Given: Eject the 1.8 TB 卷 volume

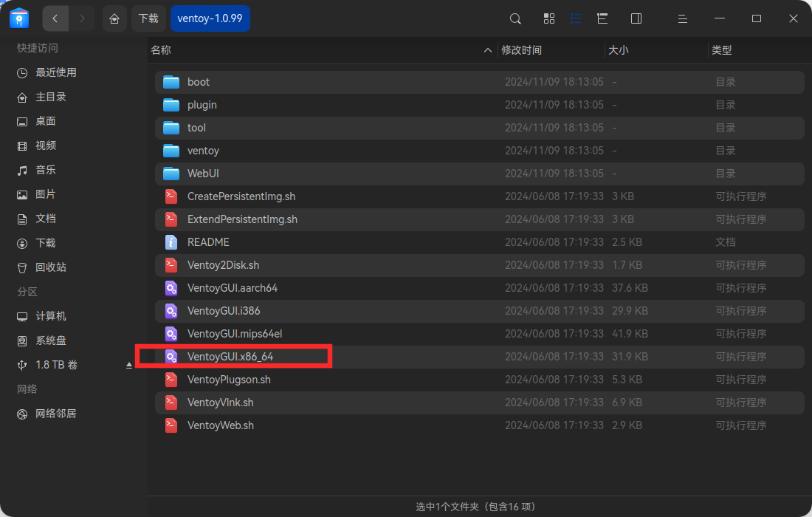Looking at the screenshot, I should [x=129, y=365].
